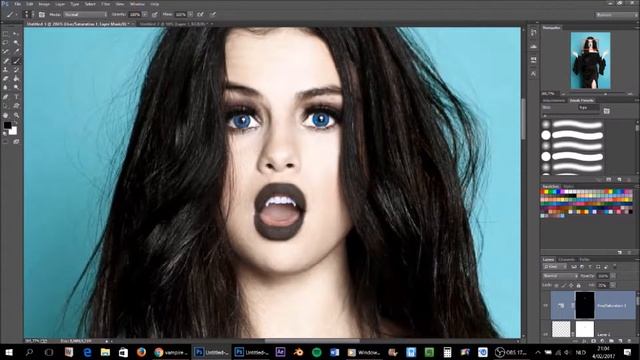Select the Zoom tool in toolbox
The image size is (640, 360).
[x=16, y=115]
